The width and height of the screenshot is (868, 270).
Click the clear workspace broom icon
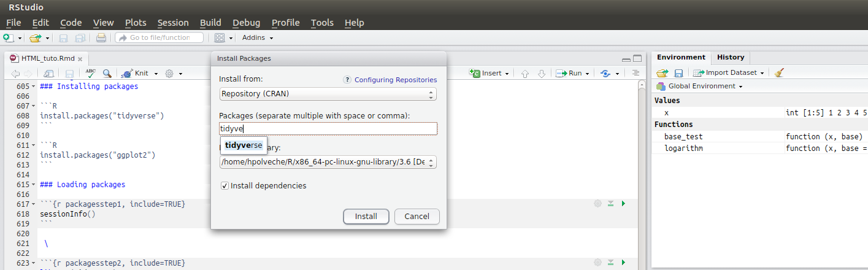coord(779,72)
